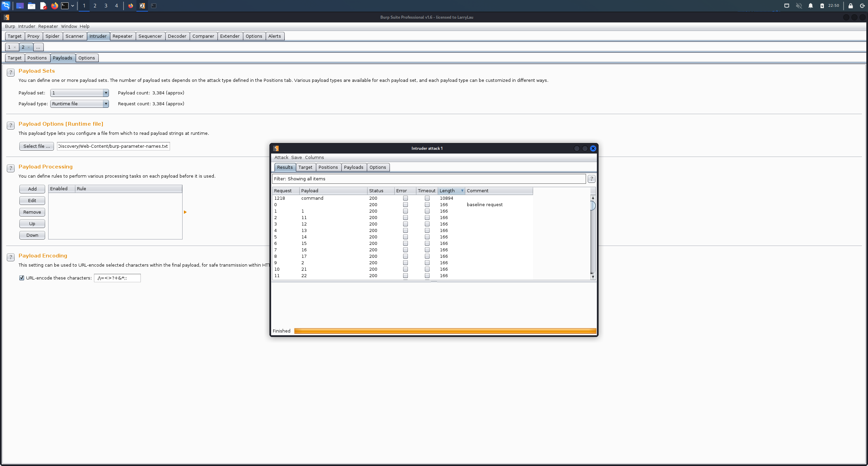The image size is (868, 466).
Task: Open the Kali applications menu
Action: click(x=6, y=5)
